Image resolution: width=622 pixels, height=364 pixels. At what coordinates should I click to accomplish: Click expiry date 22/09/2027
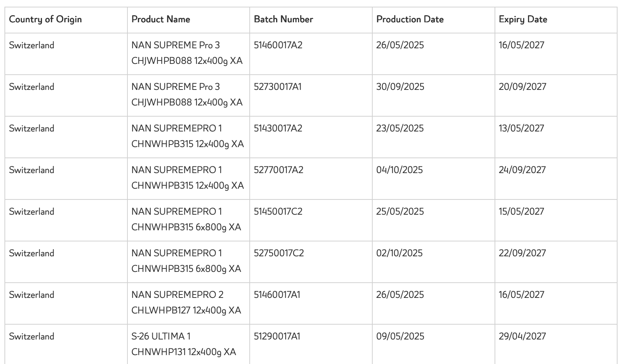coord(522,253)
